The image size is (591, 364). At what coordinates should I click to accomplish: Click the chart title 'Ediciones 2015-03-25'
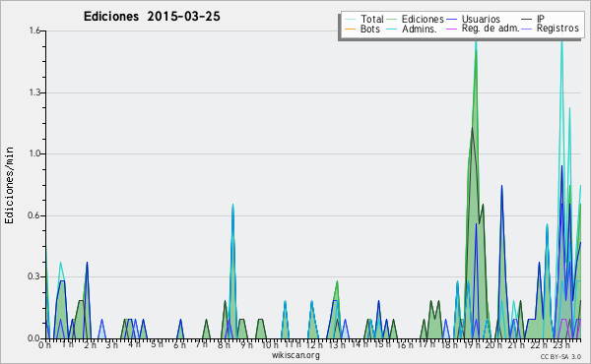pos(152,17)
